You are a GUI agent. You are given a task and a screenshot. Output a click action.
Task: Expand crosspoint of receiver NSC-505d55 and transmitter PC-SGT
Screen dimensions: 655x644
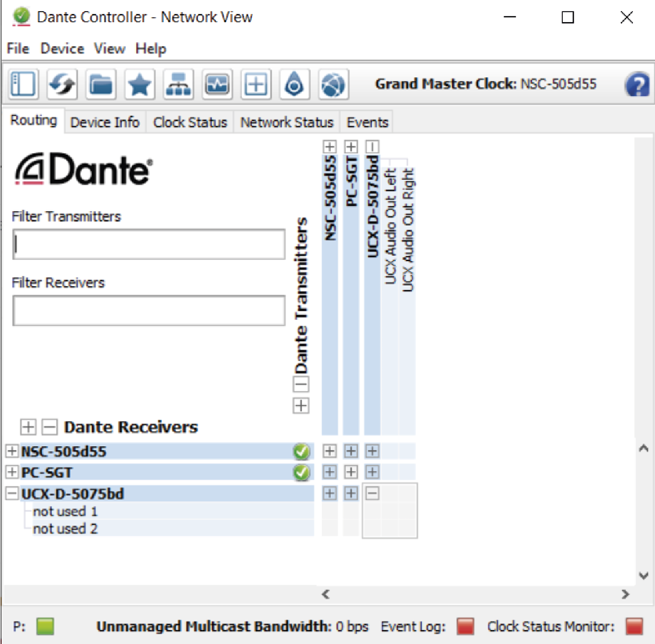(351, 451)
